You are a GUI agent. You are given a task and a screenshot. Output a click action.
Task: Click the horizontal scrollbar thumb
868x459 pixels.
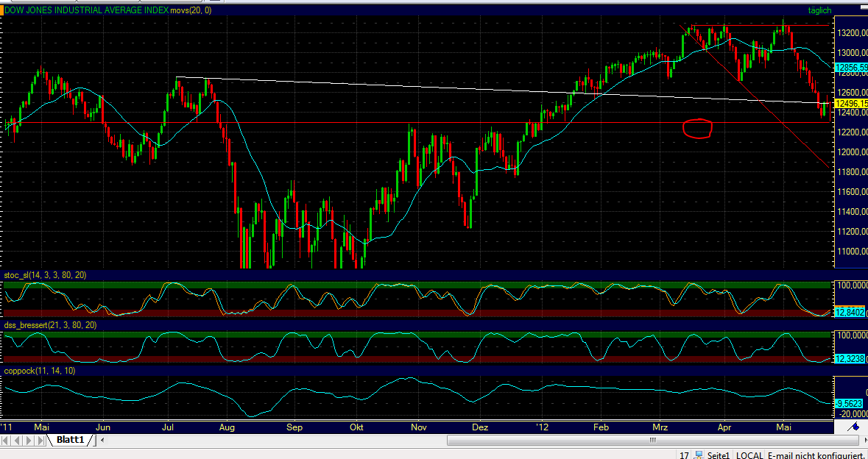[x=653, y=440]
